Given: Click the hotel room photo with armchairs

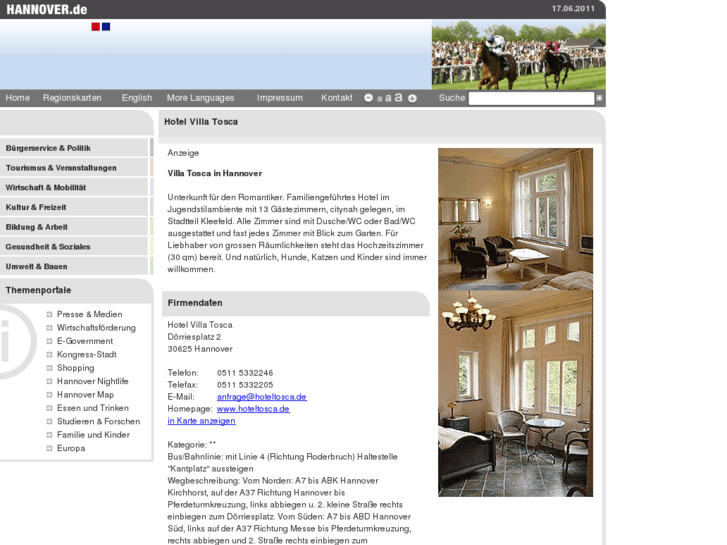Looking at the screenshot, I should 515,219.
